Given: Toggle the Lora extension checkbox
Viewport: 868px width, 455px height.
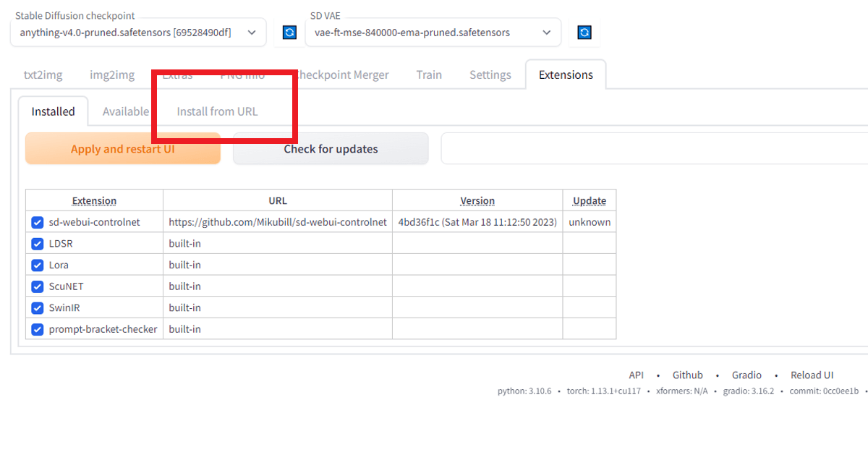Looking at the screenshot, I should pyautogui.click(x=38, y=265).
